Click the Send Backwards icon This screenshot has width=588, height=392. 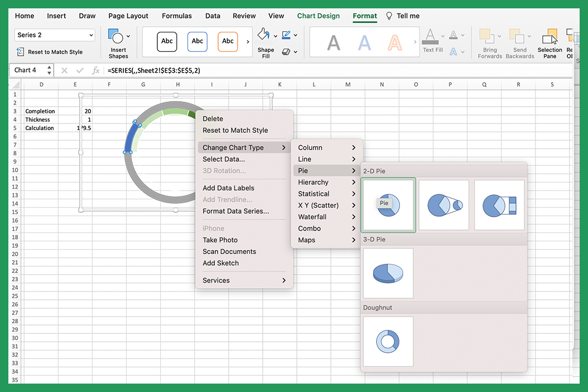[x=517, y=36]
